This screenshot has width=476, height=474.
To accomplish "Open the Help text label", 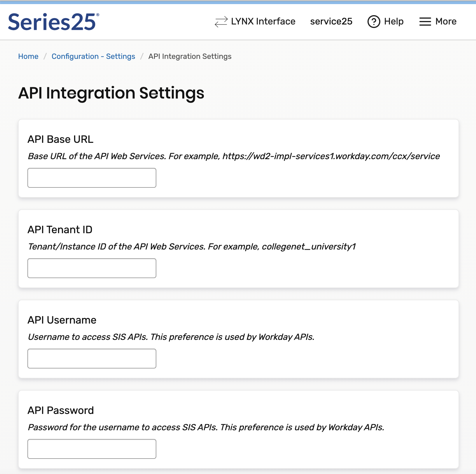I will coord(394,22).
